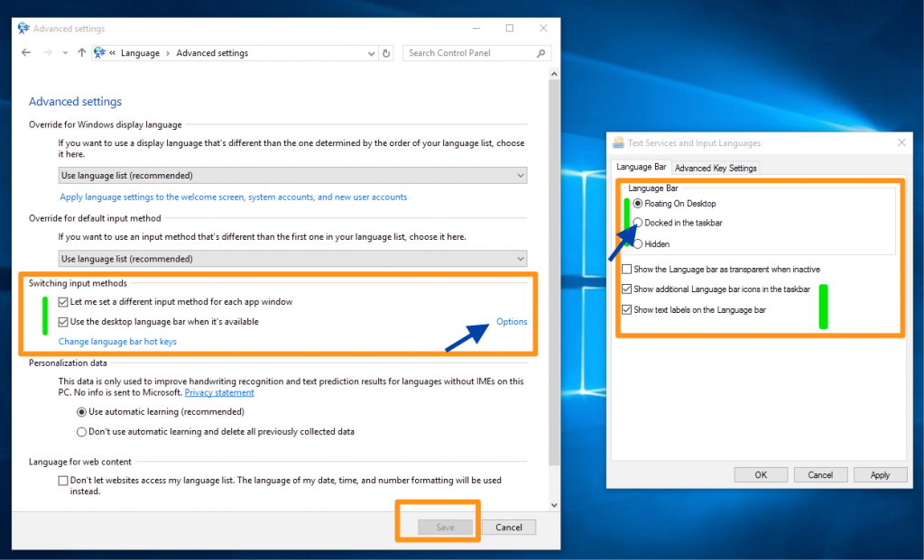Toggle show text labels on the Language bar

[x=626, y=309]
